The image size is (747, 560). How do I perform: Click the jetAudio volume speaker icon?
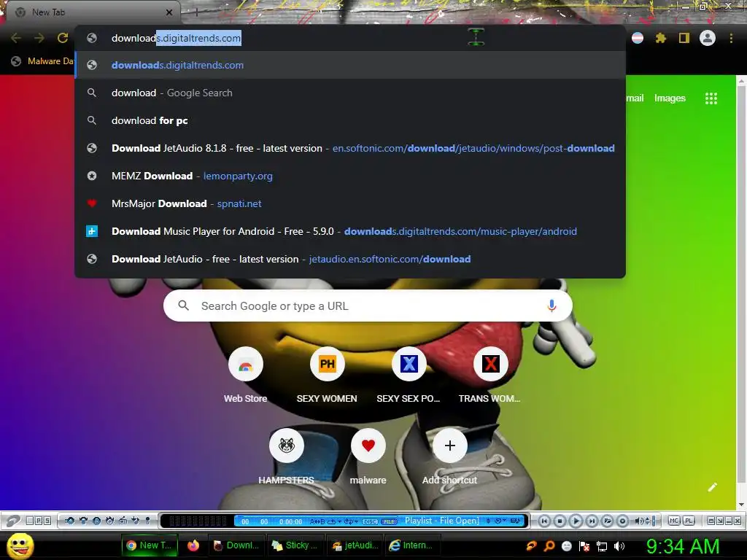click(x=639, y=521)
